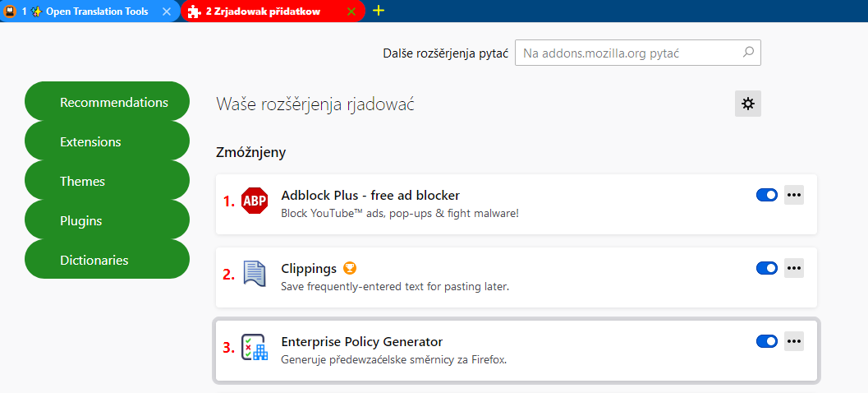Open more options menu for Clippings
This screenshot has height=393, width=868.
pyautogui.click(x=793, y=268)
